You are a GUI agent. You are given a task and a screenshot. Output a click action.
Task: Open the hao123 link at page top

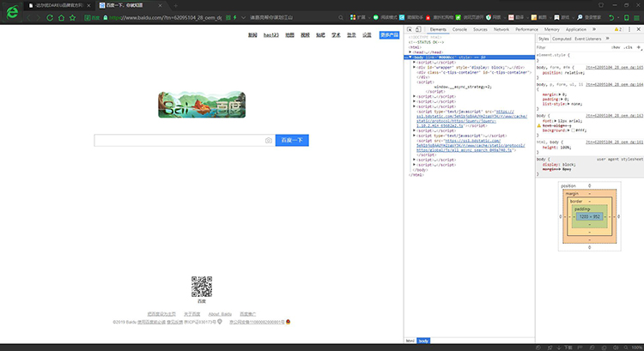[x=271, y=35]
